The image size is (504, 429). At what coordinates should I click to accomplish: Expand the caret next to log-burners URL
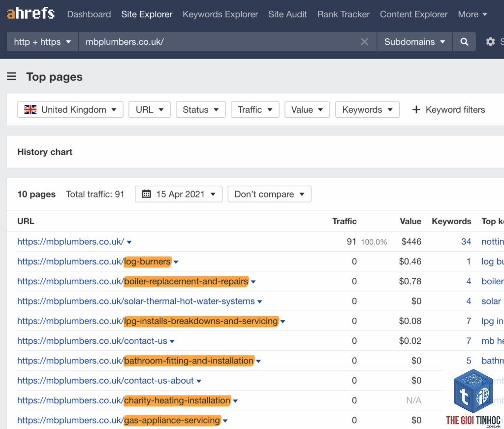[176, 262]
